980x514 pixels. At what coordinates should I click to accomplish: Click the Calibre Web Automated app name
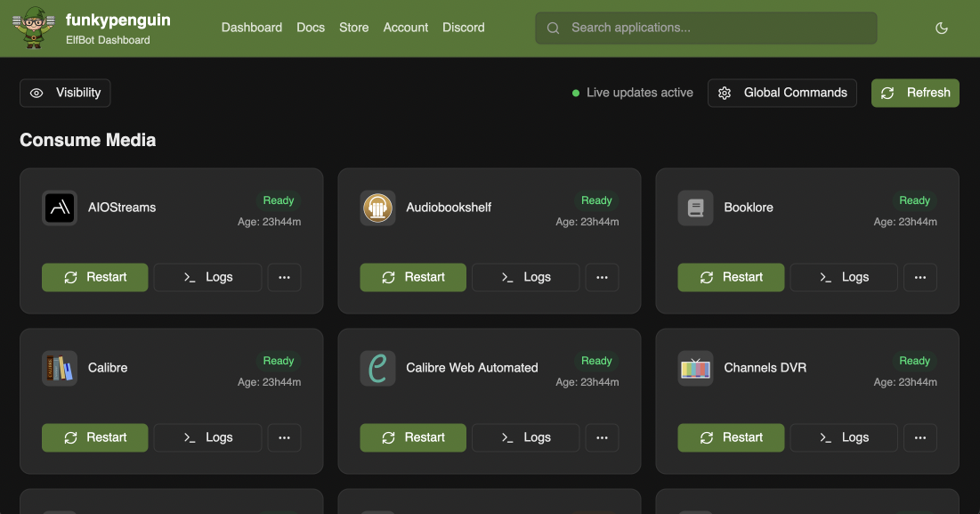[x=472, y=368]
